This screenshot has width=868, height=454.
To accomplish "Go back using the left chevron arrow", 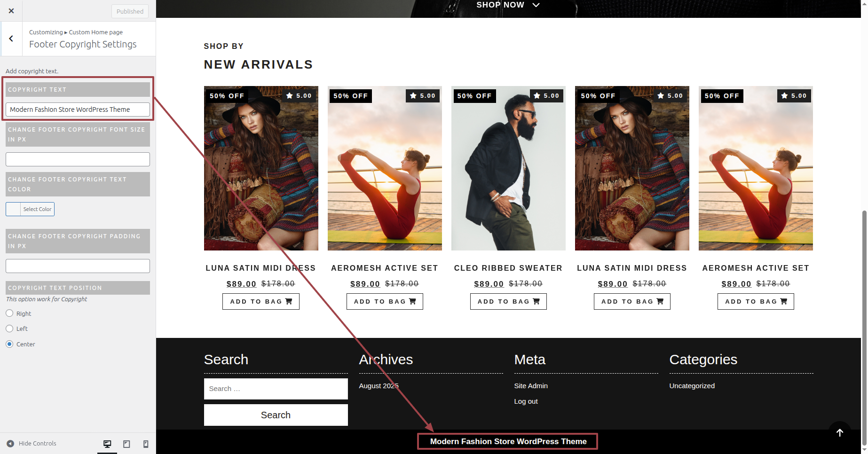I will pyautogui.click(x=11, y=39).
